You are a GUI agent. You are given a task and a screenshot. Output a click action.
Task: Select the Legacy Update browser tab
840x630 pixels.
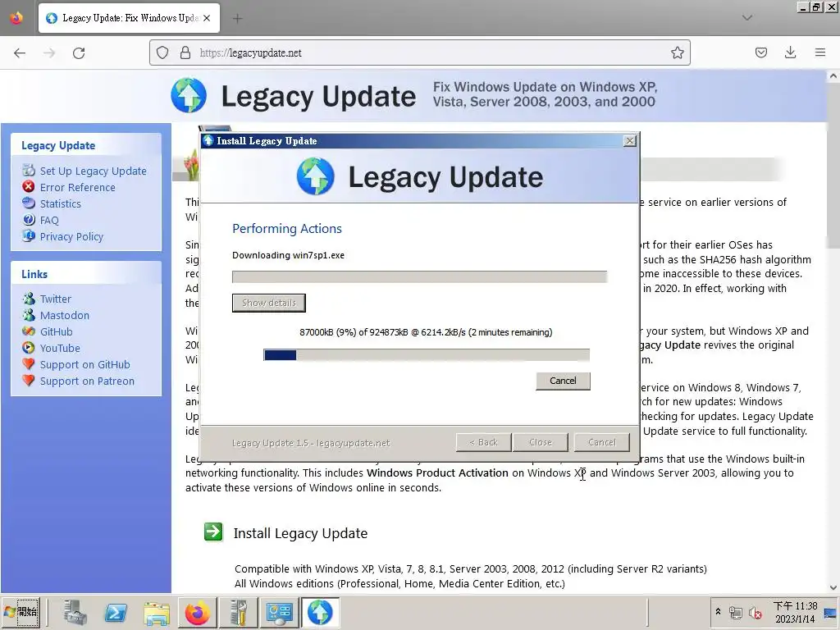[129, 18]
